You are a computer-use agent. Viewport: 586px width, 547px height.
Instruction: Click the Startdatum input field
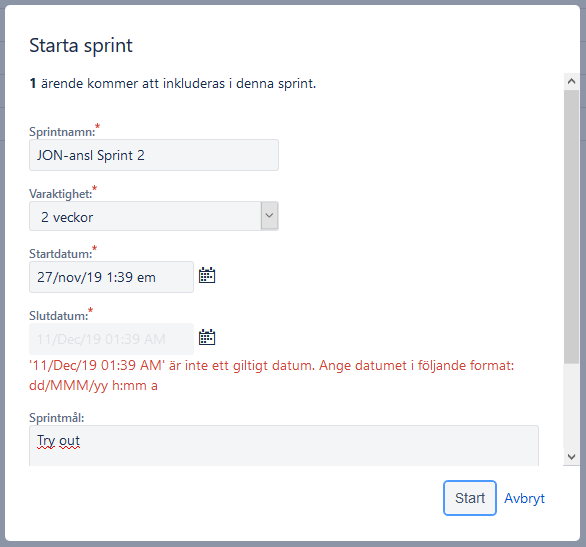[x=111, y=277]
